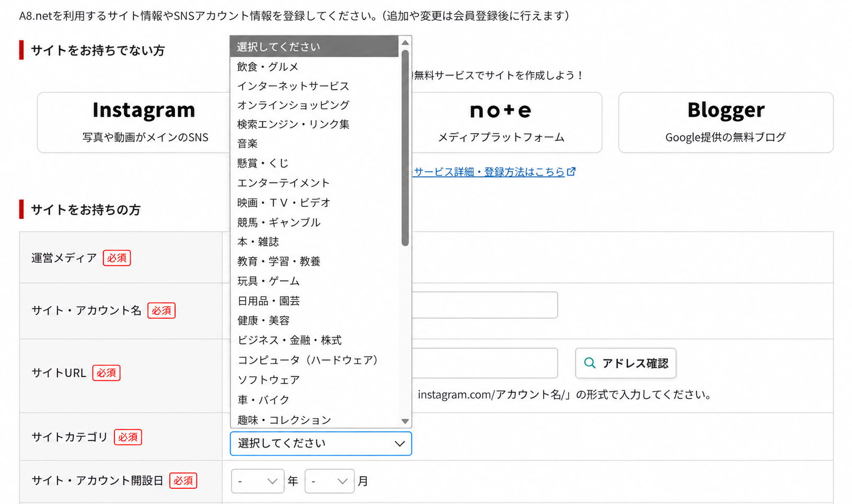Open the month dropdown for 開設日

[x=330, y=481]
